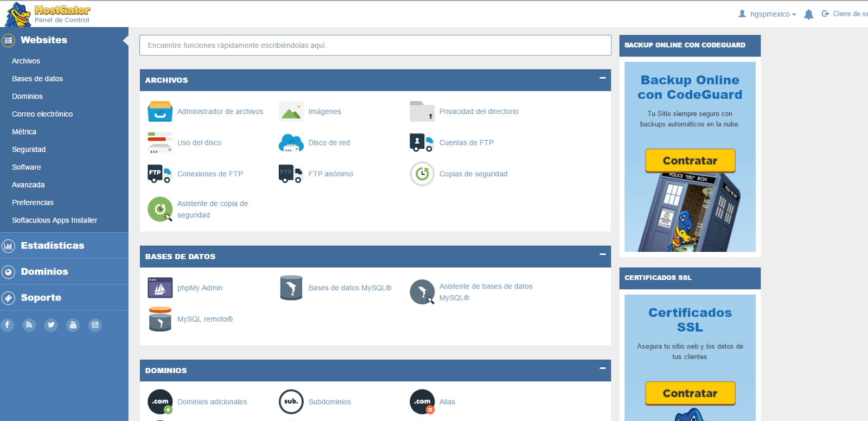The height and width of the screenshot is (421, 868).
Task: Click the RSS feed icon
Action: 29,325
